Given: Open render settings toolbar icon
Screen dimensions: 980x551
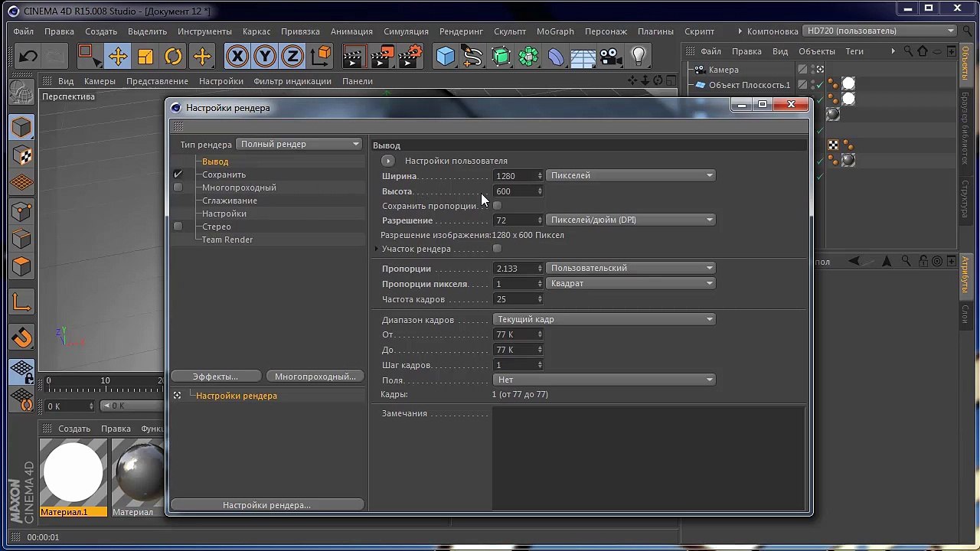Looking at the screenshot, I should pos(410,57).
